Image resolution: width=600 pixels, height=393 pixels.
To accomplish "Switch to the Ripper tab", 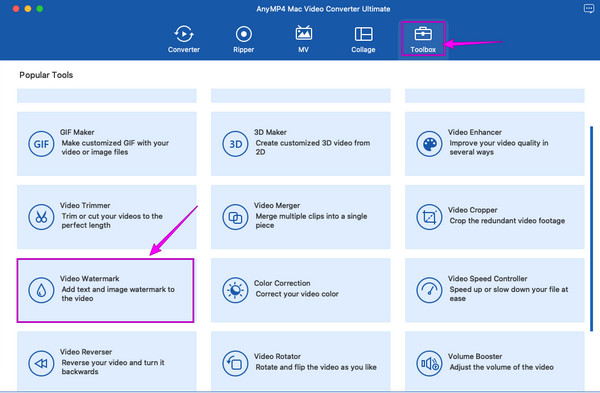I will (244, 39).
